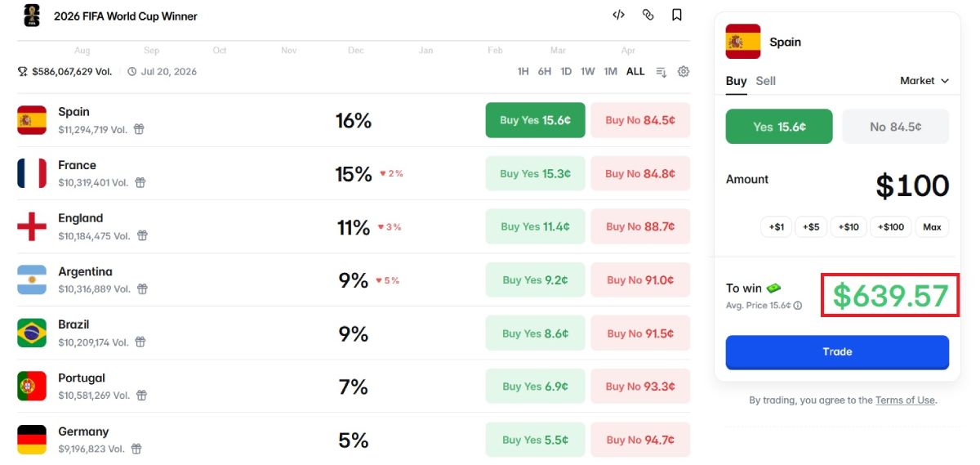Screen dimensions: 980x465
Task: Click the embed code icon
Action: tap(618, 15)
